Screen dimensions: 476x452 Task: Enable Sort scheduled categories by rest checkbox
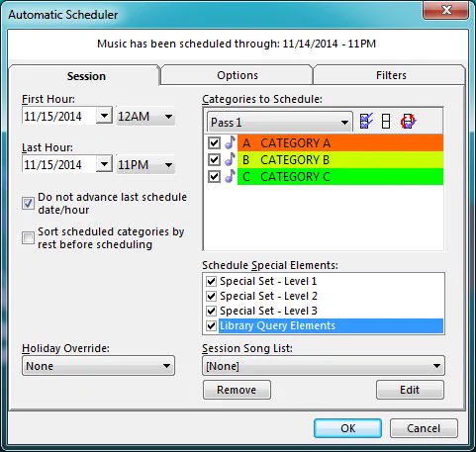[x=28, y=237]
